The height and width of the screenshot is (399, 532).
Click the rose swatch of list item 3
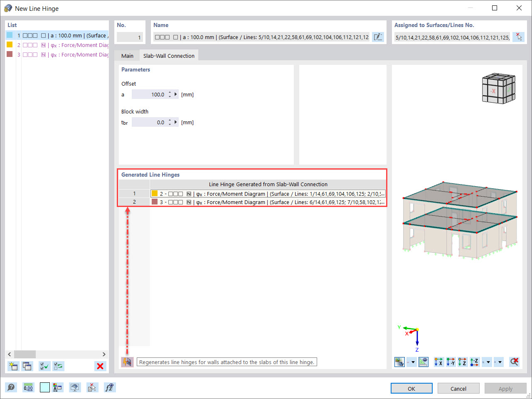click(x=10, y=54)
